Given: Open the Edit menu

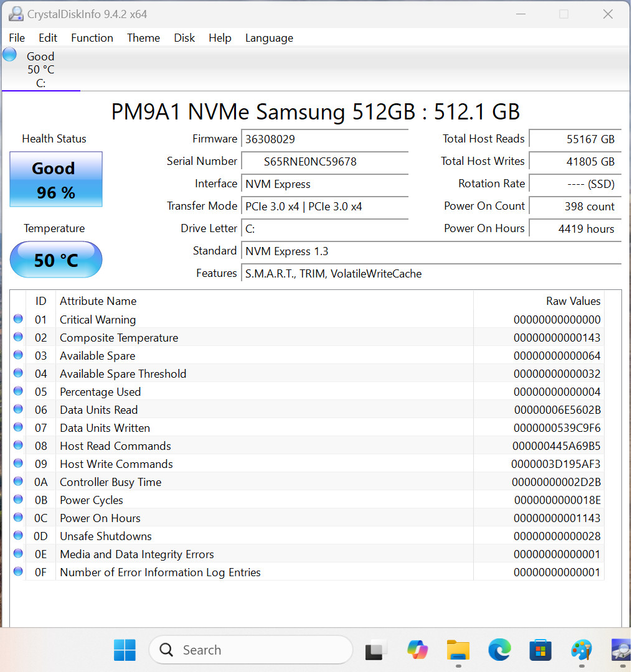Looking at the screenshot, I should coord(47,38).
